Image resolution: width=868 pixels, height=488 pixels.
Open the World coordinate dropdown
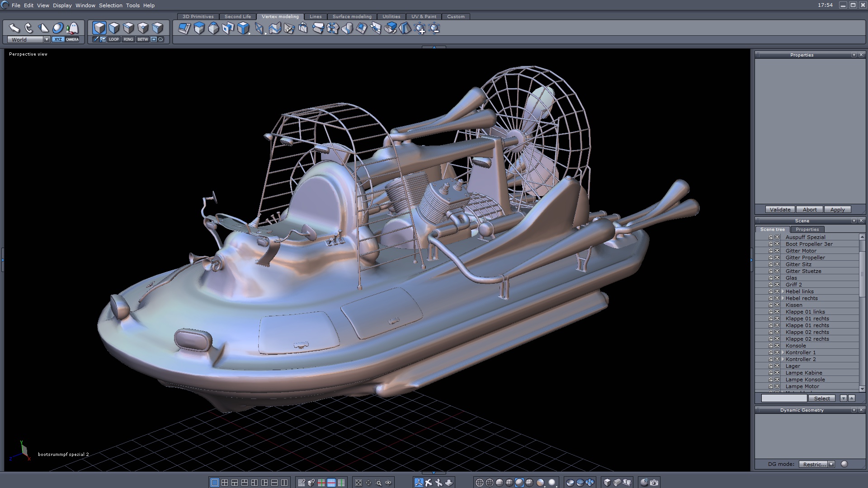click(x=46, y=39)
